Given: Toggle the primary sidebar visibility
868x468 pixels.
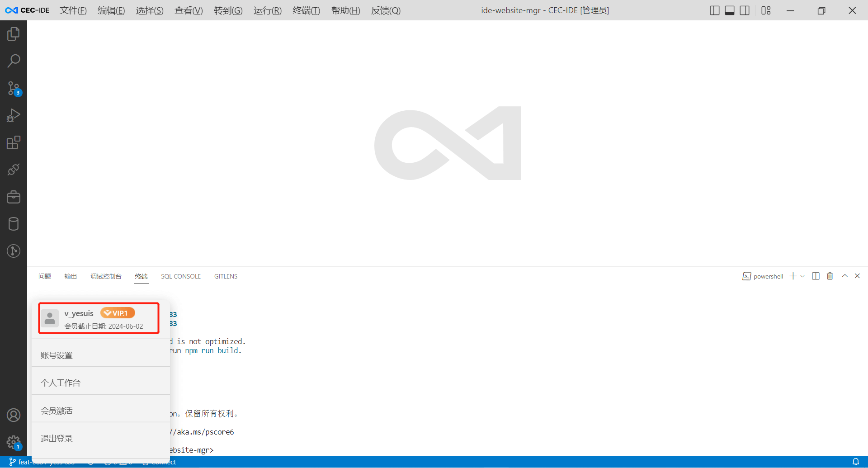Looking at the screenshot, I should [x=714, y=10].
